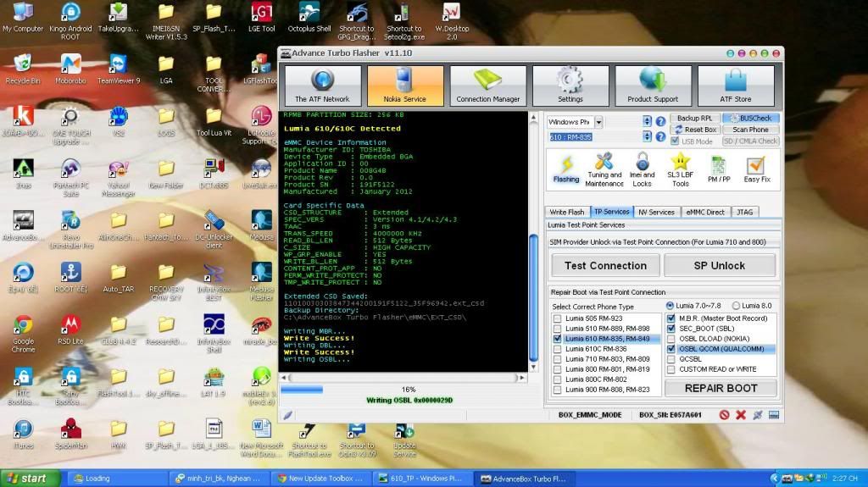
Task: Switch to NV Services tab
Action: [657, 212]
